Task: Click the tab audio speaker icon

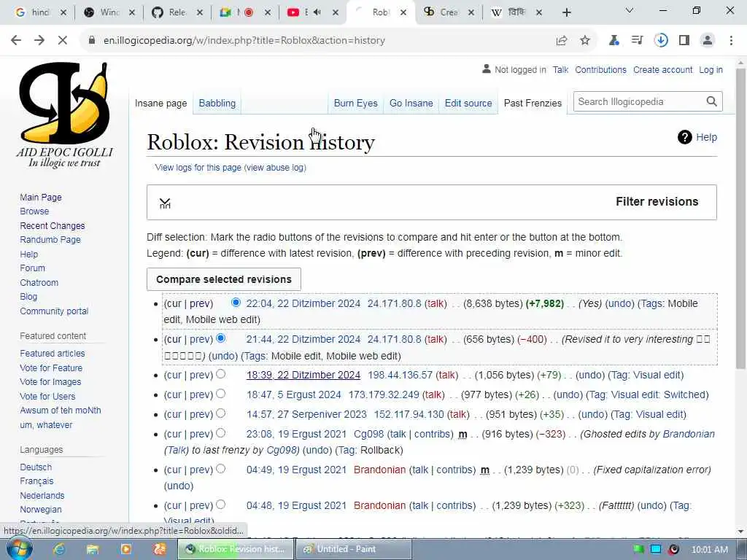Action: point(317,12)
